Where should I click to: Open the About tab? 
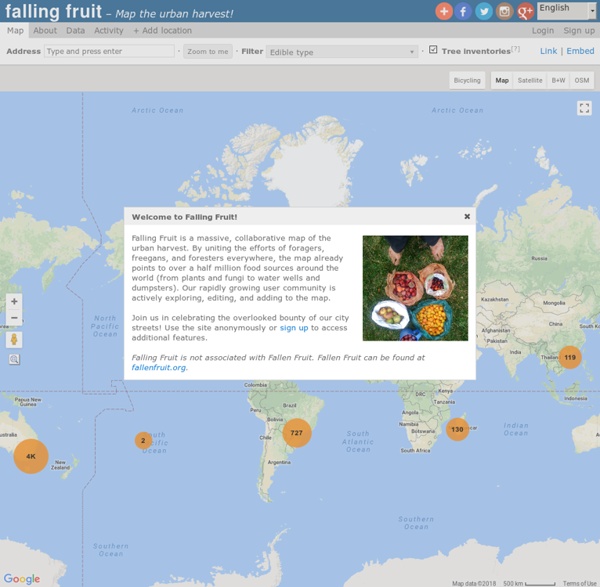(45, 31)
